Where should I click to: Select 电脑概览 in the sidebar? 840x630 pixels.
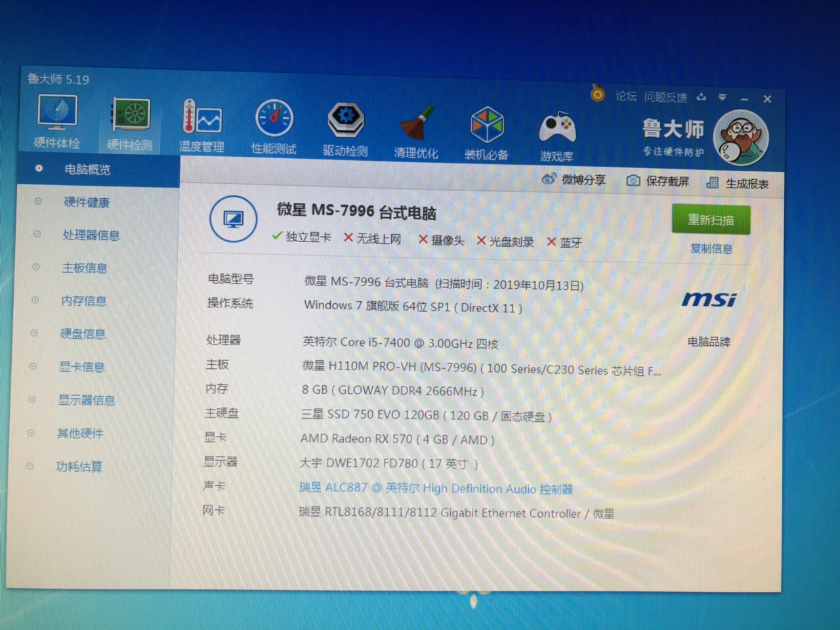click(98, 170)
